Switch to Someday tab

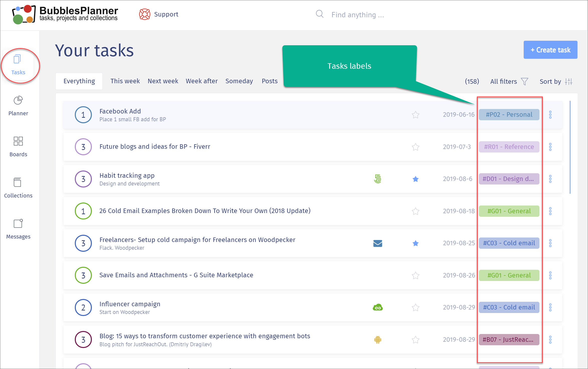239,81
